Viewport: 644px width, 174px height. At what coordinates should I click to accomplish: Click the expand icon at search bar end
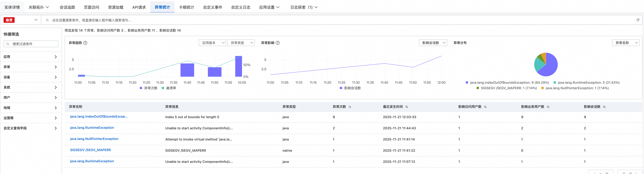click(x=638, y=20)
